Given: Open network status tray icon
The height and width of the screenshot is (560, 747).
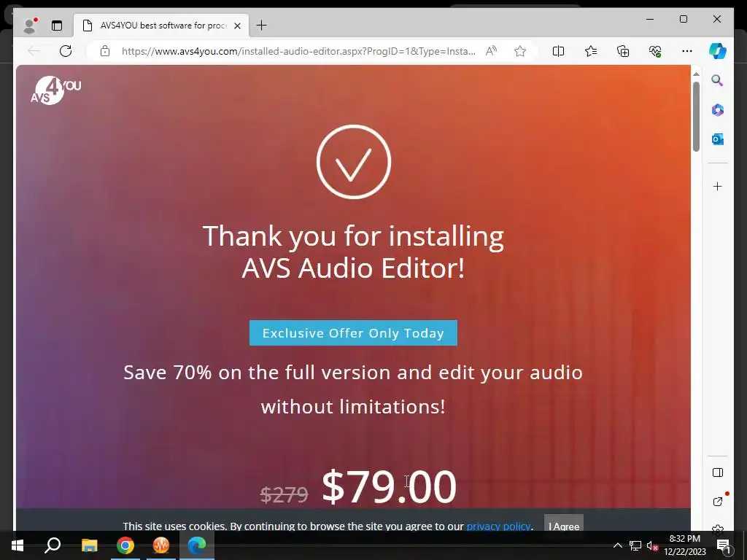Looking at the screenshot, I should tap(635, 545).
